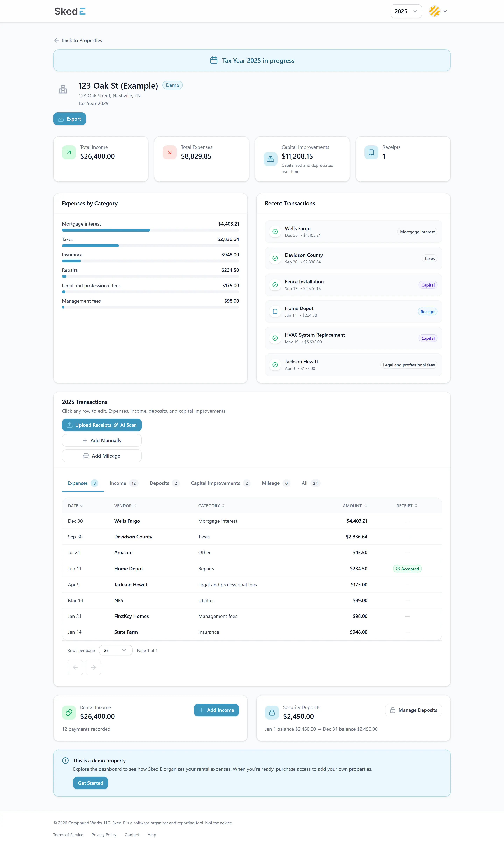The width and height of the screenshot is (504, 846).
Task: Click the calendar icon in the tax year banner
Action: [214, 60]
